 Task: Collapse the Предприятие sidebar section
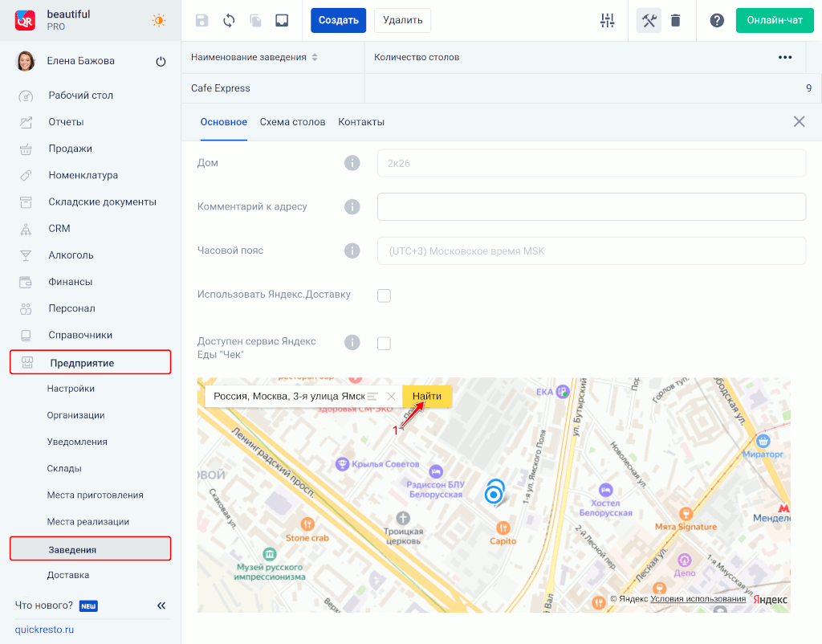[x=90, y=362]
